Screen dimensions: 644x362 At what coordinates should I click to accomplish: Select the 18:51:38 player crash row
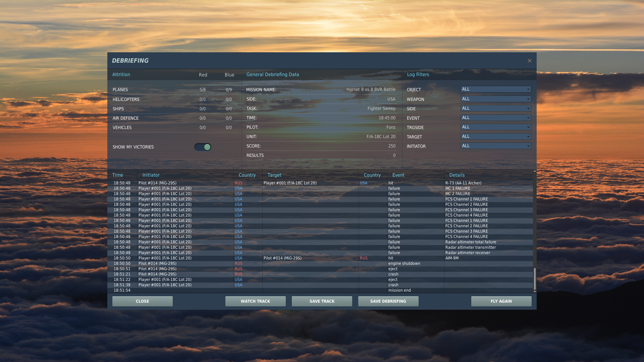tap(320, 285)
